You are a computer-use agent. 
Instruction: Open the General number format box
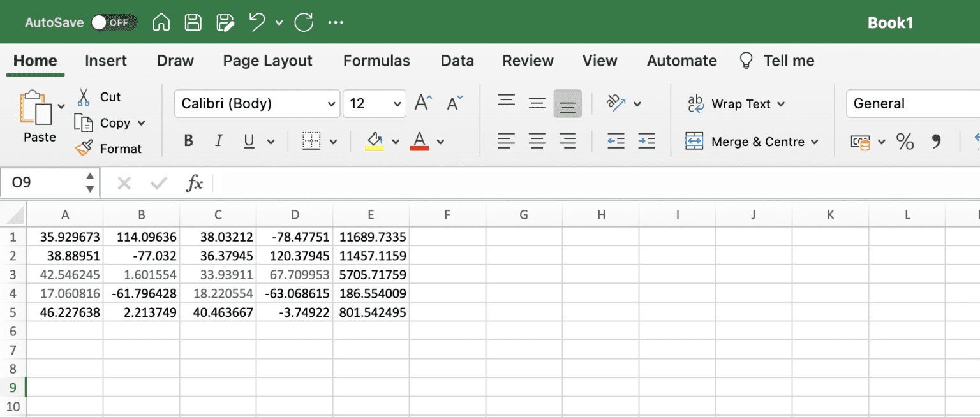pyautogui.click(x=912, y=104)
